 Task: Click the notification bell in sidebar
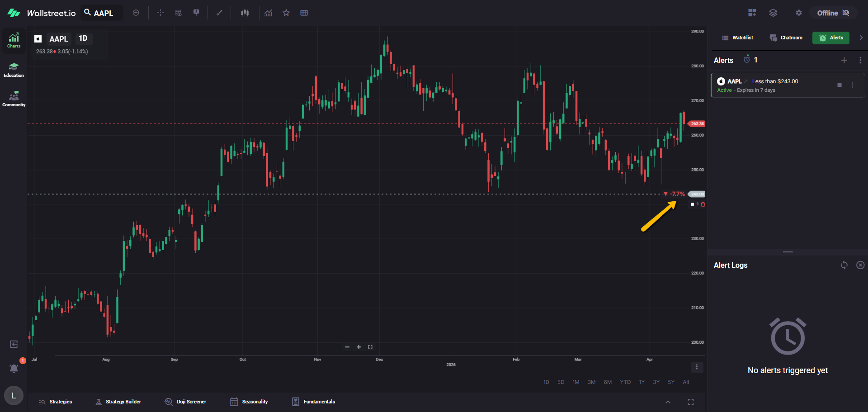pyautogui.click(x=14, y=369)
